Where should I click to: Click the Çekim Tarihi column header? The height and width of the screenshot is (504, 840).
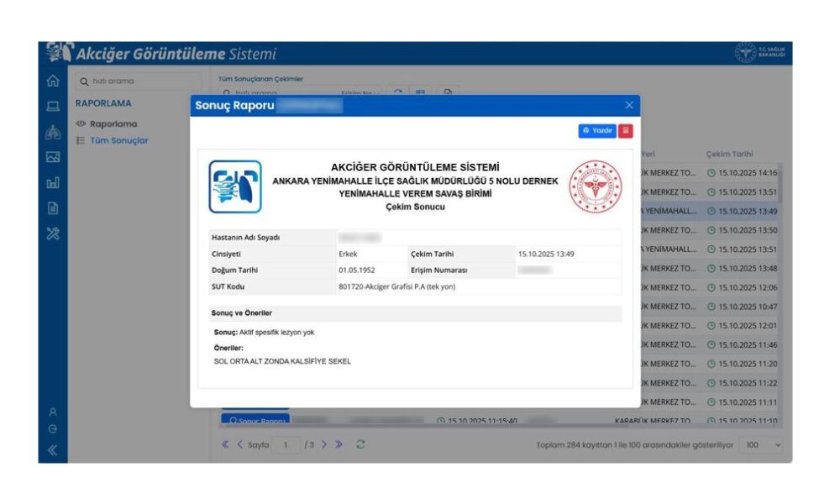(x=729, y=155)
